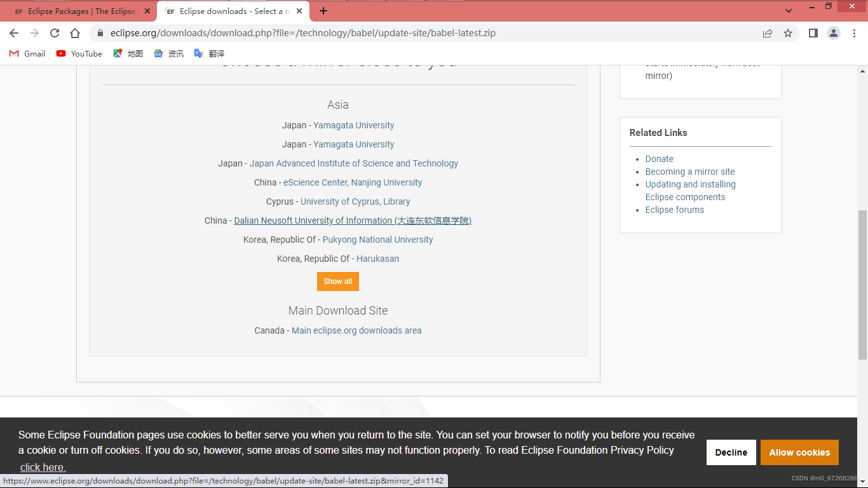This screenshot has height=488, width=868.
Task: Select eScience Center, Nanjing University mirror
Action: [x=353, y=182]
